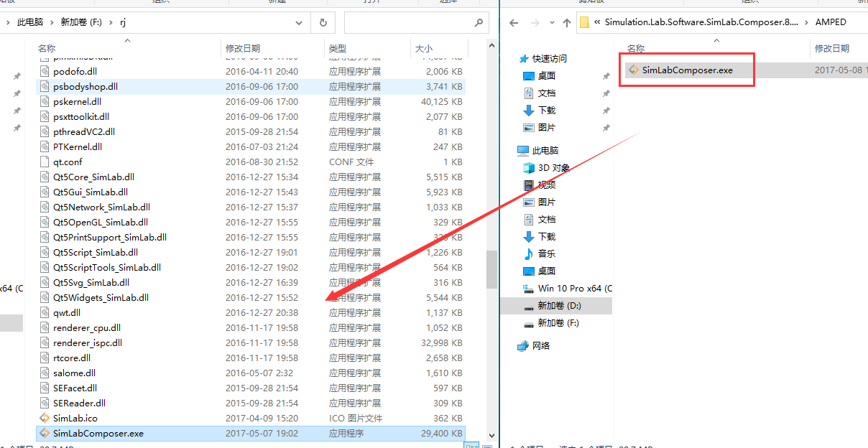Image resolution: width=868 pixels, height=448 pixels.
Task: Click the 此电脑 computer icon in sidebar
Action: [523, 150]
